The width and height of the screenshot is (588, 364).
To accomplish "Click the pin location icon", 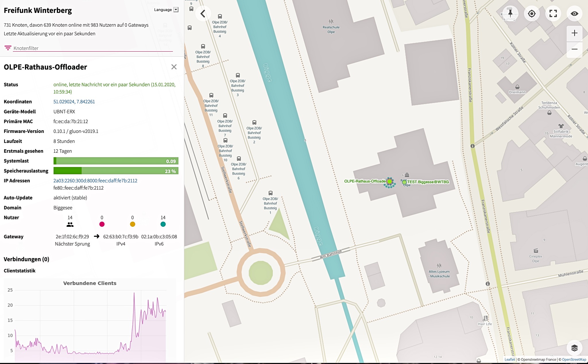I will pyautogui.click(x=510, y=13).
